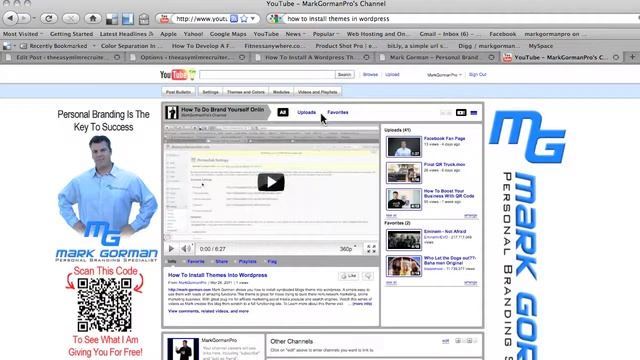Open the News bookmarks dropdown
Screen dimensions: 640x360
[x=296, y=34]
